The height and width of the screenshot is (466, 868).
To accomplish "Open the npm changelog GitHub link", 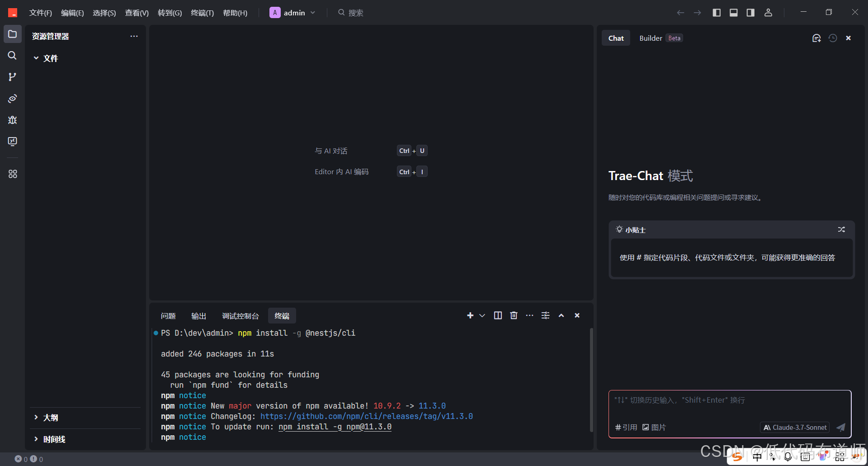I will point(367,416).
